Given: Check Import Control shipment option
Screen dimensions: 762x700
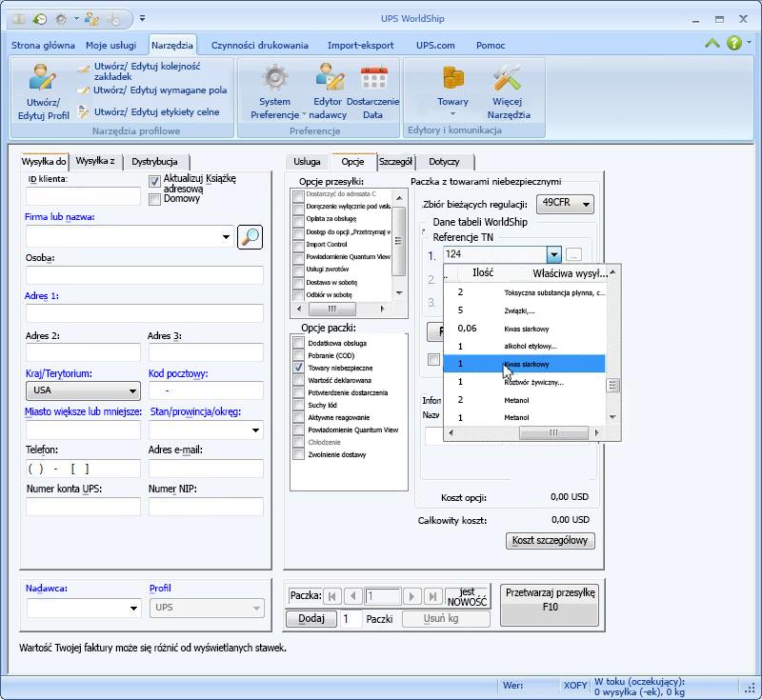Looking at the screenshot, I should 299,245.
